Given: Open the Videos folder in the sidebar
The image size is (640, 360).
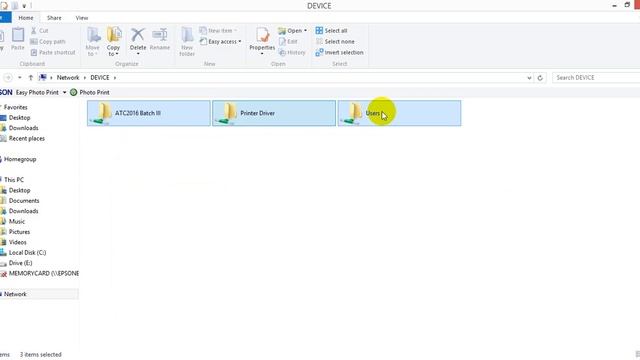Looking at the screenshot, I should 18,242.
